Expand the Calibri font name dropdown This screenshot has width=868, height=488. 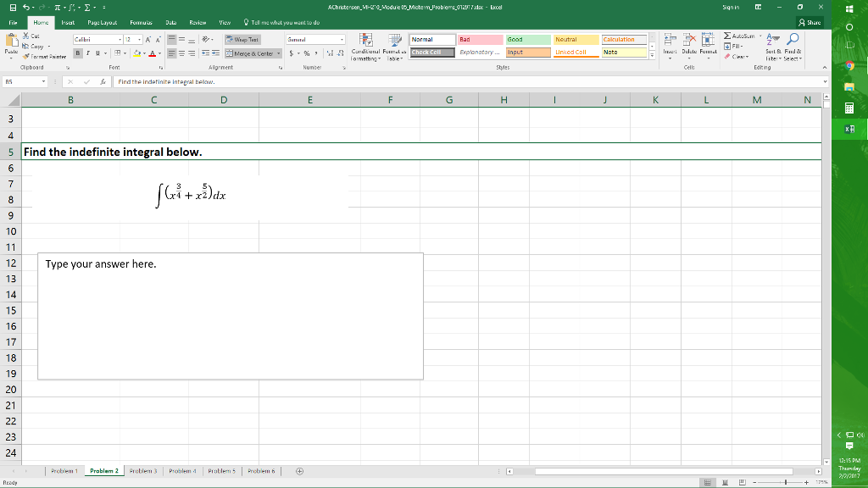pyautogui.click(x=118, y=39)
